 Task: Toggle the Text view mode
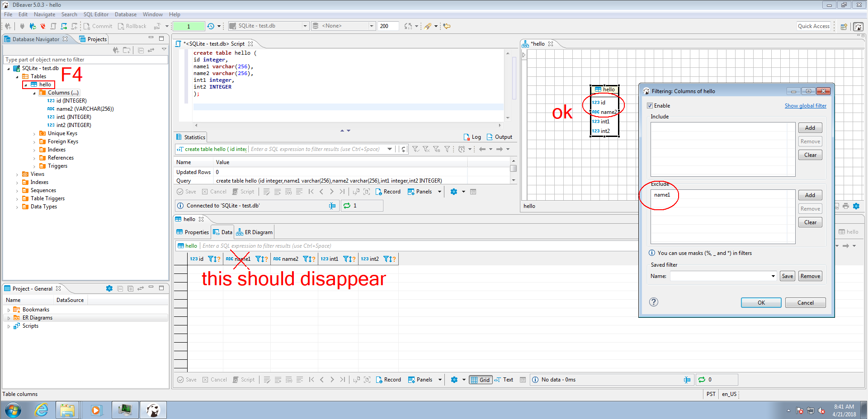click(504, 380)
